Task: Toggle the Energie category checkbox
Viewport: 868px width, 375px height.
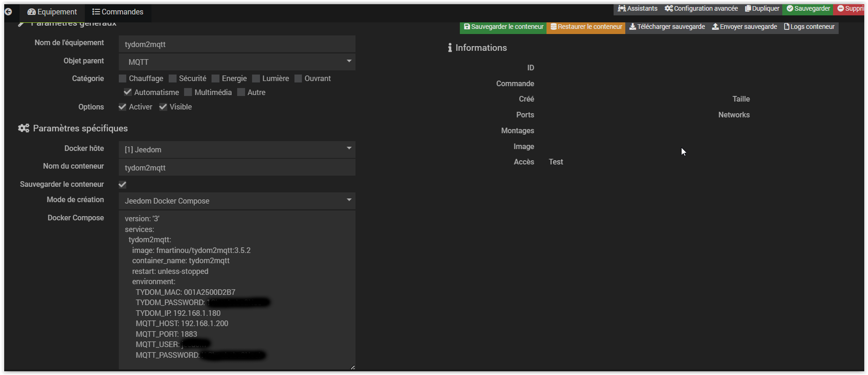Action: (215, 78)
